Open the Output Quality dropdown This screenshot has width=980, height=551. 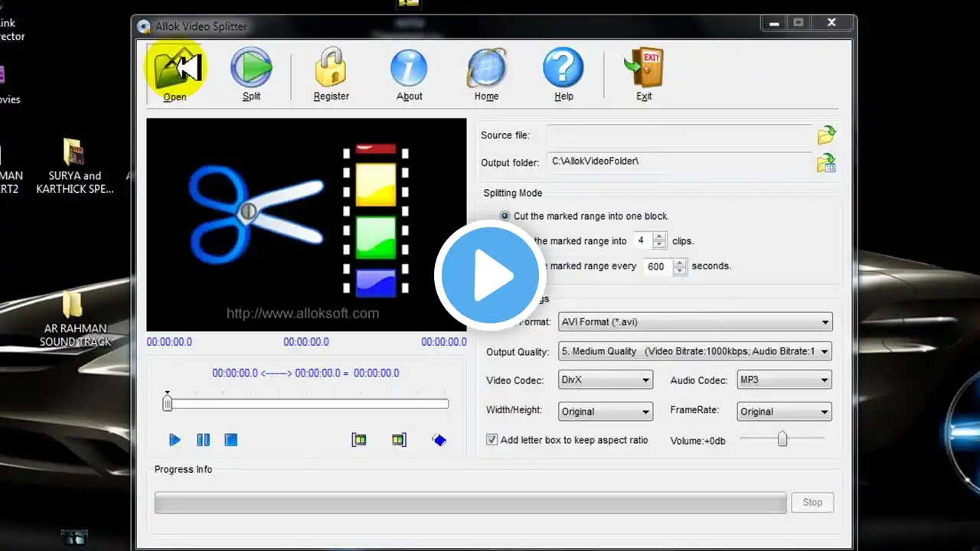pos(695,351)
